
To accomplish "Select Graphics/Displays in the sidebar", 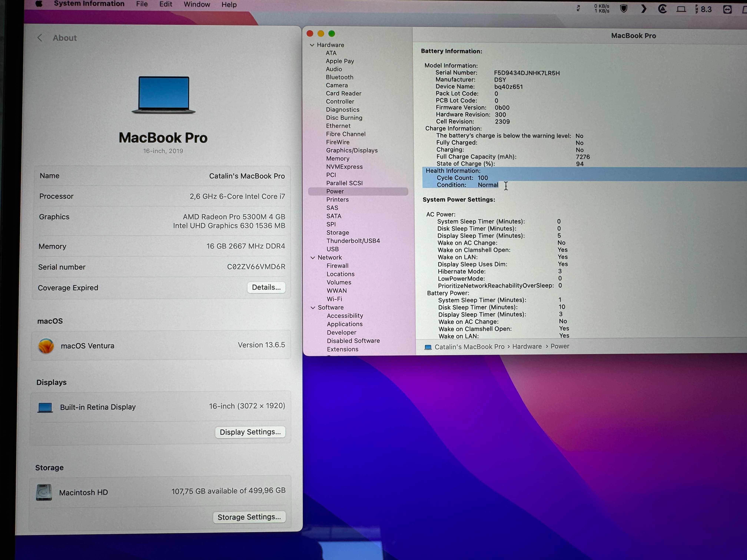I will tap(352, 151).
